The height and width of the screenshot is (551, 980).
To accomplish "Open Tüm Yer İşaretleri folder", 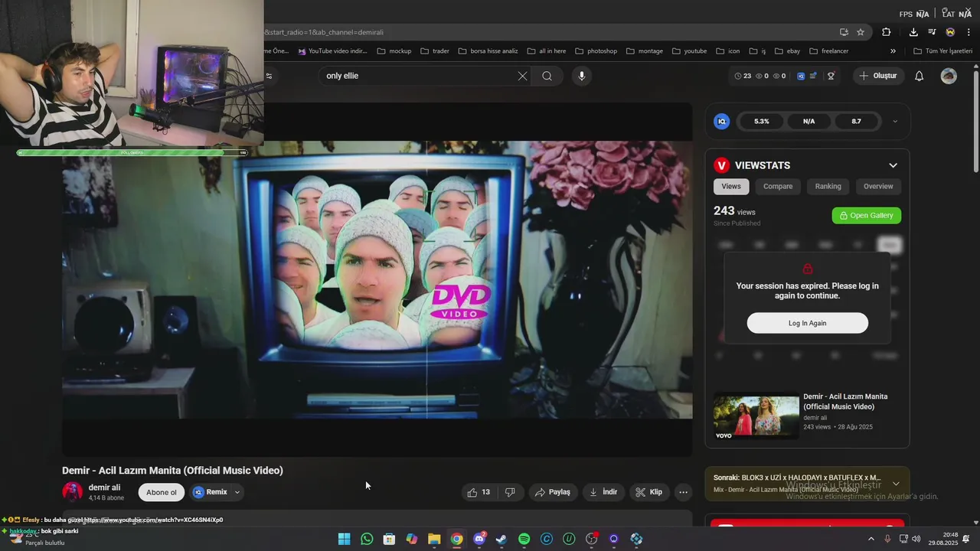I will pyautogui.click(x=942, y=51).
